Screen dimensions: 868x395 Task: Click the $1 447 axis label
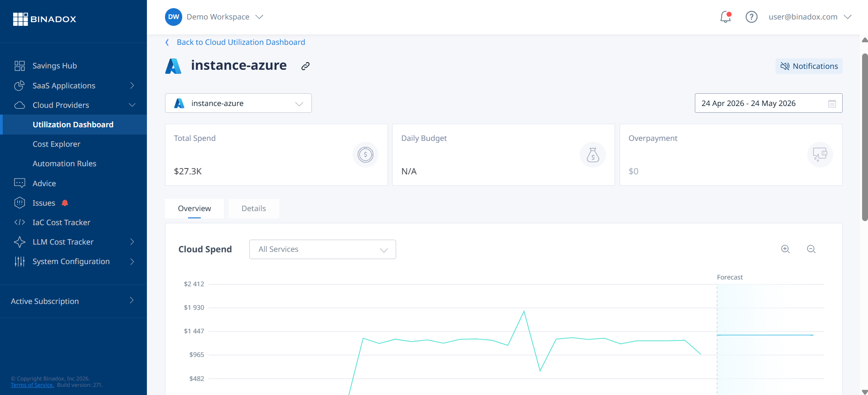tap(194, 331)
